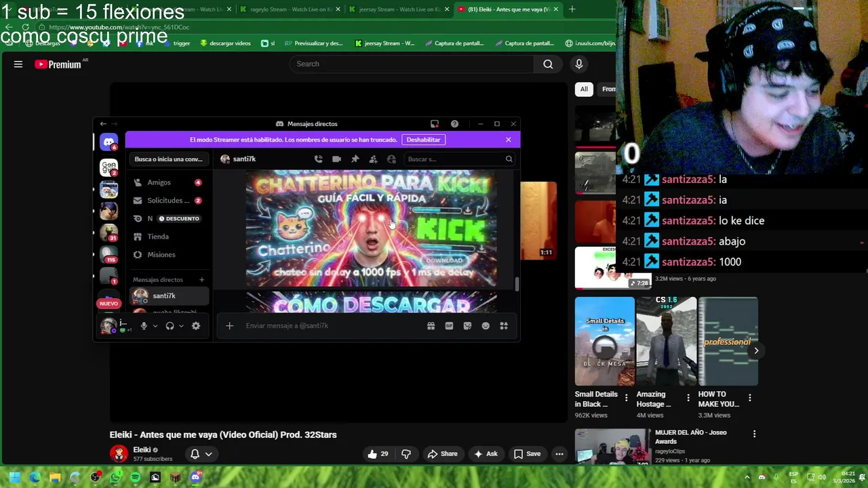Add friends to the DM icon
Viewport: 868px width, 488px height.
(373, 159)
